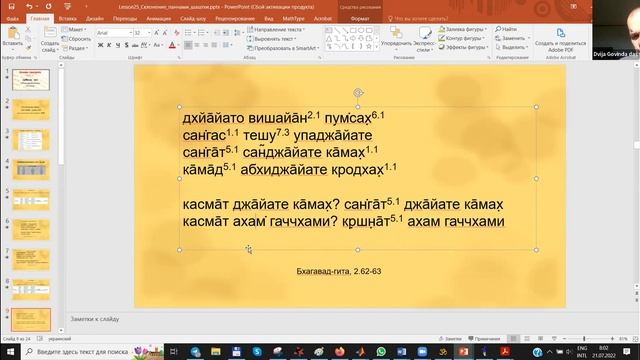Switch to the Формат ribbon tab
Viewport: 640px width, 360px height.
click(360, 19)
